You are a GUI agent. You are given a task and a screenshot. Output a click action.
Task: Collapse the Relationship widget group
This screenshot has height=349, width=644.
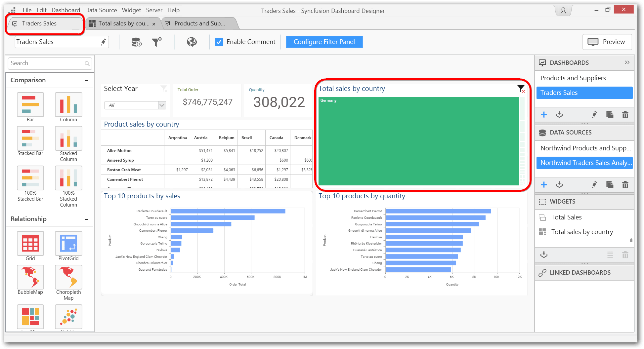[x=87, y=219]
